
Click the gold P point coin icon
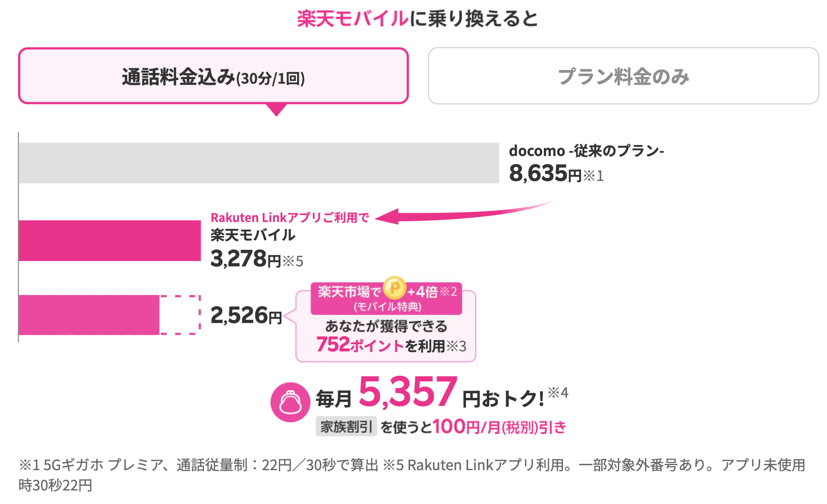point(394,288)
